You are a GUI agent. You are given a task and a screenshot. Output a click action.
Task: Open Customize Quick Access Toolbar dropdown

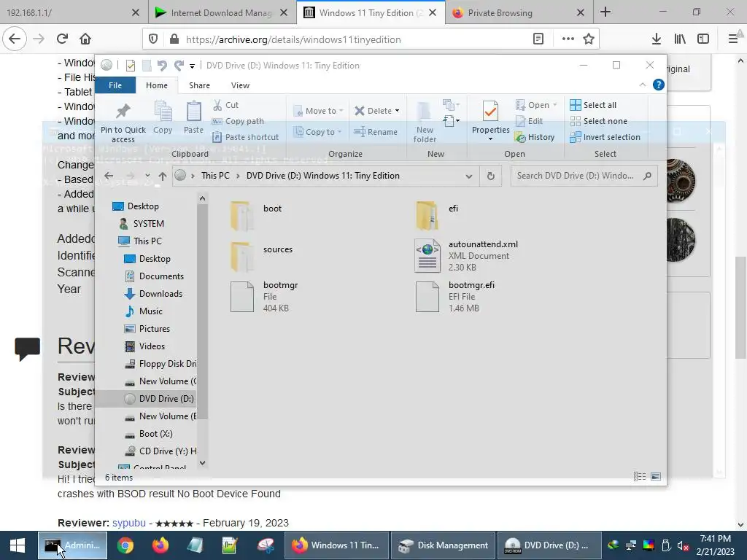coord(192,66)
